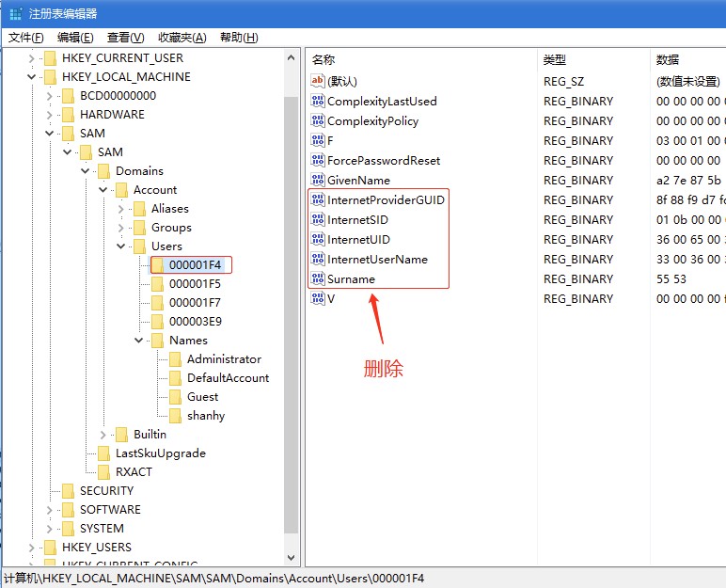Click the folder icon of 000001F5
The image size is (726, 588).
click(x=157, y=283)
